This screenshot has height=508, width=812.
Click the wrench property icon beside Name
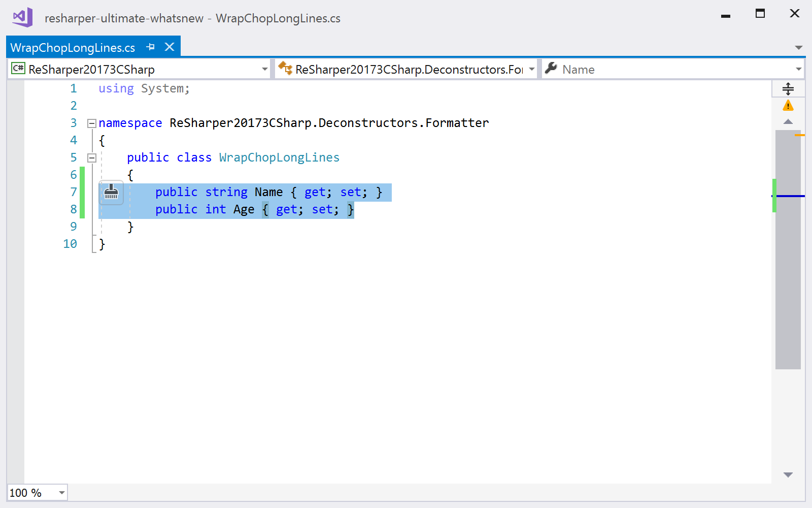(x=551, y=68)
